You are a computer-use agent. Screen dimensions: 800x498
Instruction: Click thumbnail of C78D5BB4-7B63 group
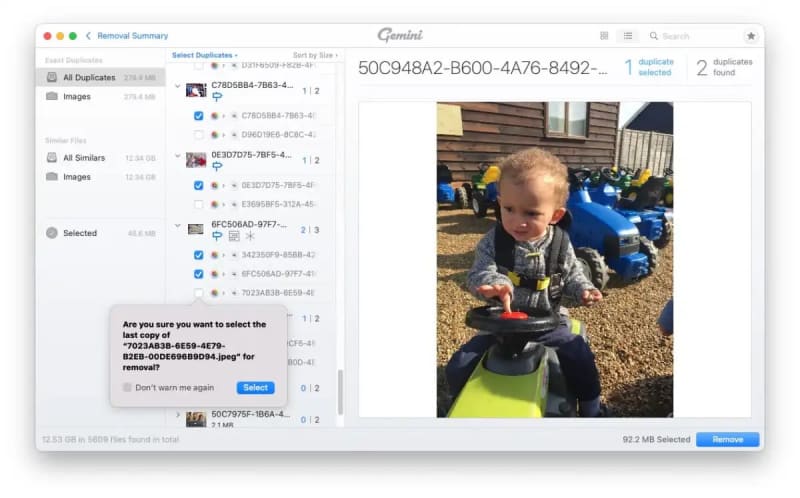(196, 90)
